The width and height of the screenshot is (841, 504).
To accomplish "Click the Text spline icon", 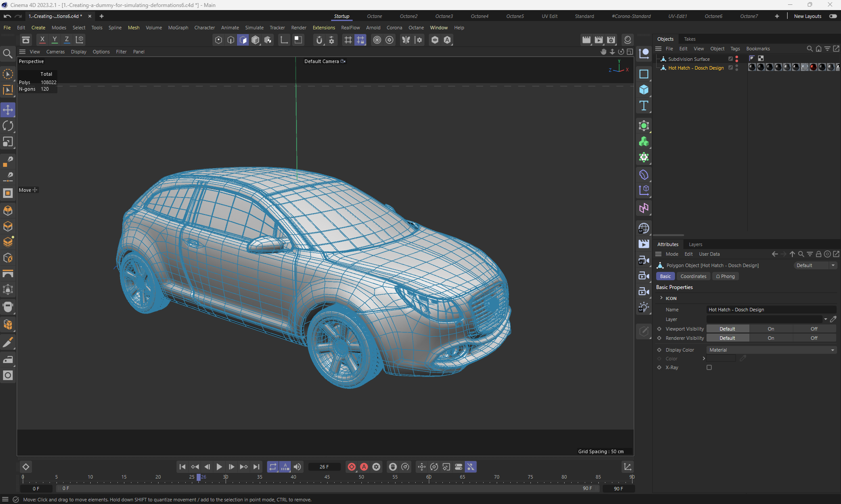I will pos(643,106).
